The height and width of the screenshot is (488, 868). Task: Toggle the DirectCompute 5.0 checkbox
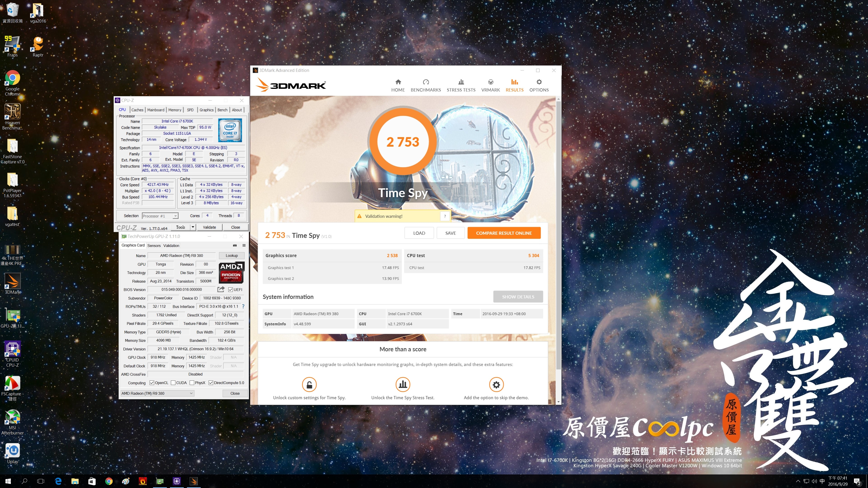[x=211, y=383]
